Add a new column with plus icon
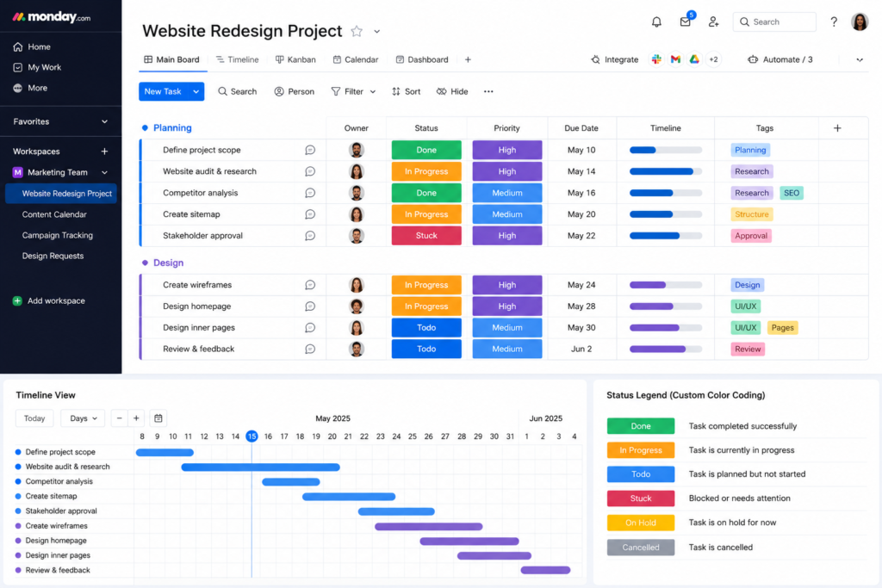 [x=837, y=128]
